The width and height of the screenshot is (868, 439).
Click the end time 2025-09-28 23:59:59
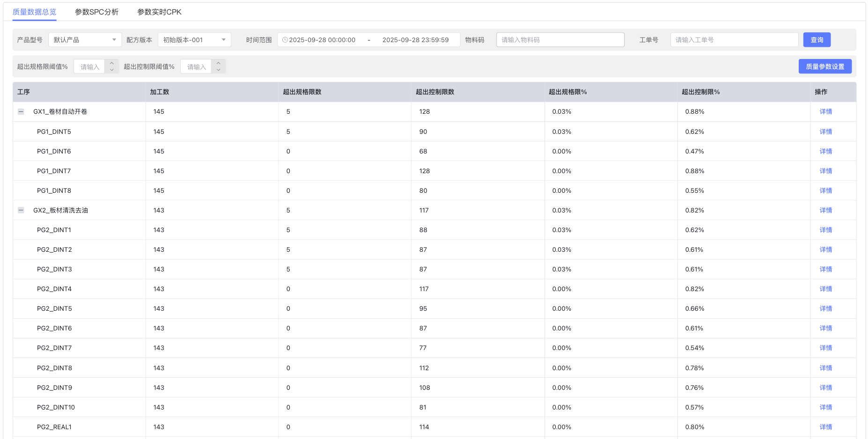(415, 40)
